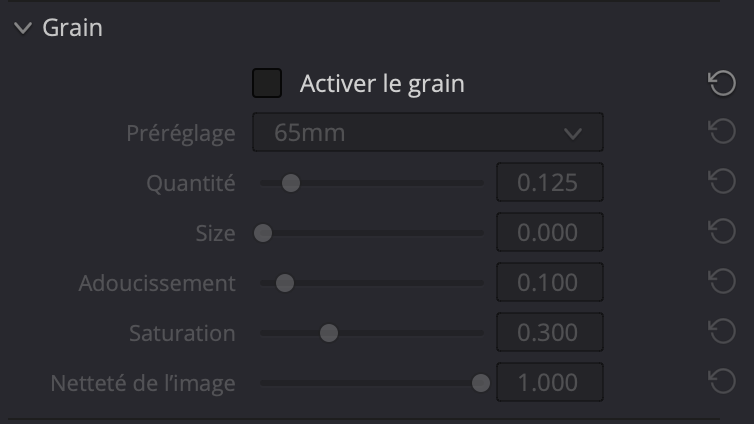This screenshot has height=424, width=754.
Task: Click the Adoucissement field showing 0.100
Action: coord(549,283)
